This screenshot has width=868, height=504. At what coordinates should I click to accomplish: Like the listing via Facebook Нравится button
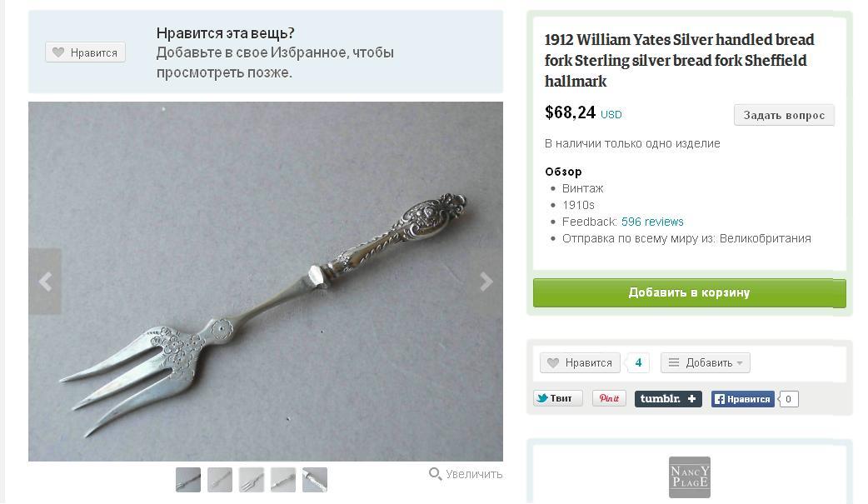tap(743, 399)
